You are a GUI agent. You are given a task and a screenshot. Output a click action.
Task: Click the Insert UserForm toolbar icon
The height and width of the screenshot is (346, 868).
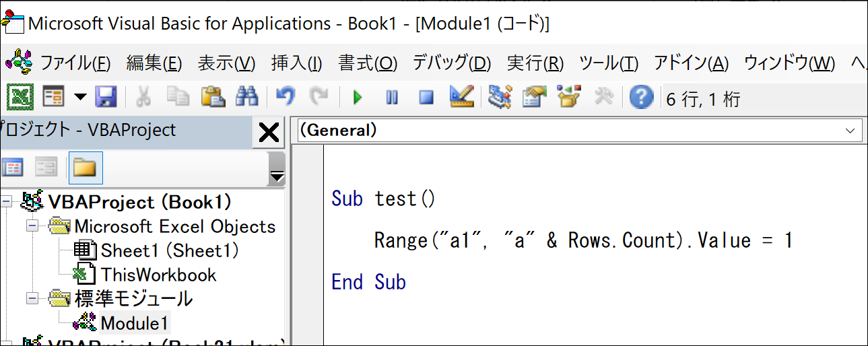(54, 98)
